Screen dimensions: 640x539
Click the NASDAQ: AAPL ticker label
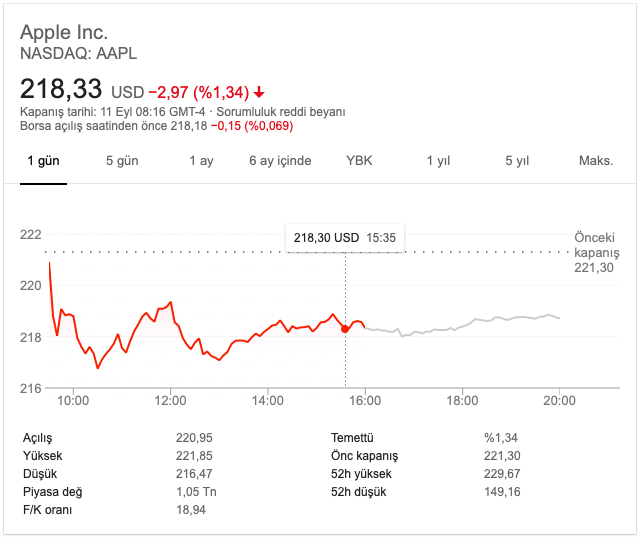(x=79, y=53)
